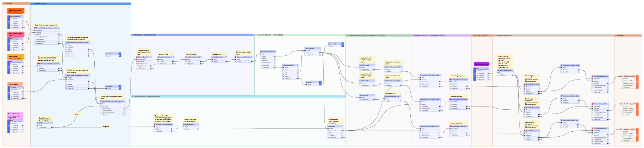Viewport: 644px width, 148px height.
Task: Click the red error badge on SurfaceDraper
Action: [x=137, y=57]
